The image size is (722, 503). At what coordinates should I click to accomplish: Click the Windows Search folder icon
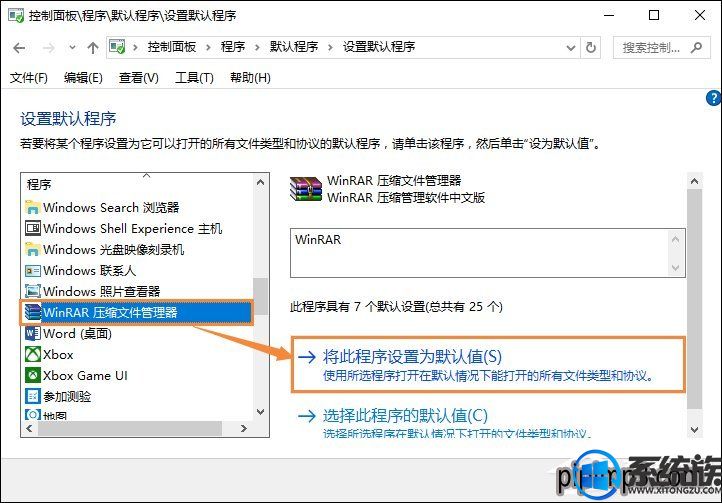click(32, 208)
